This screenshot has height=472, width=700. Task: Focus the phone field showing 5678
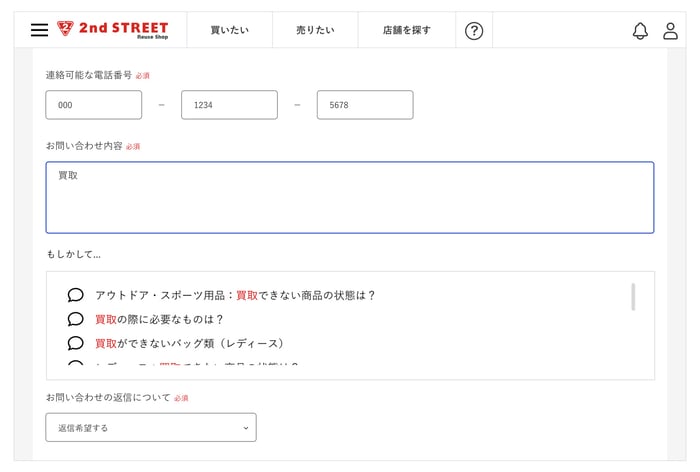click(x=365, y=105)
